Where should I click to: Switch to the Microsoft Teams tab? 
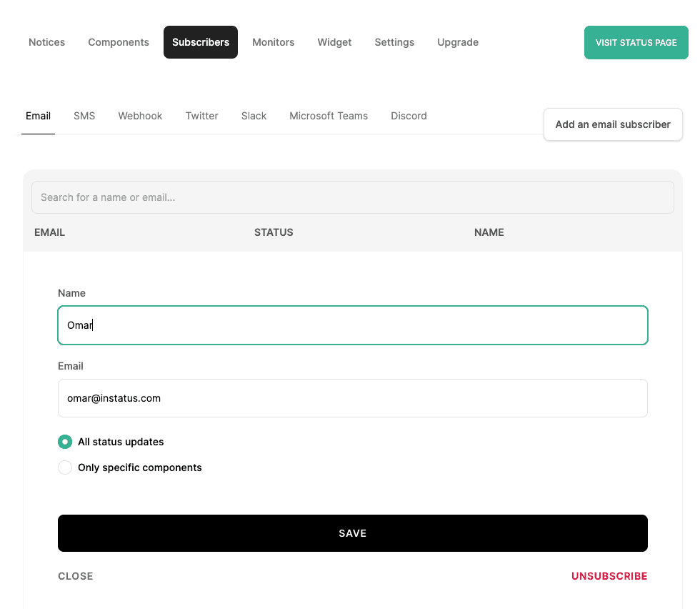[x=328, y=116]
